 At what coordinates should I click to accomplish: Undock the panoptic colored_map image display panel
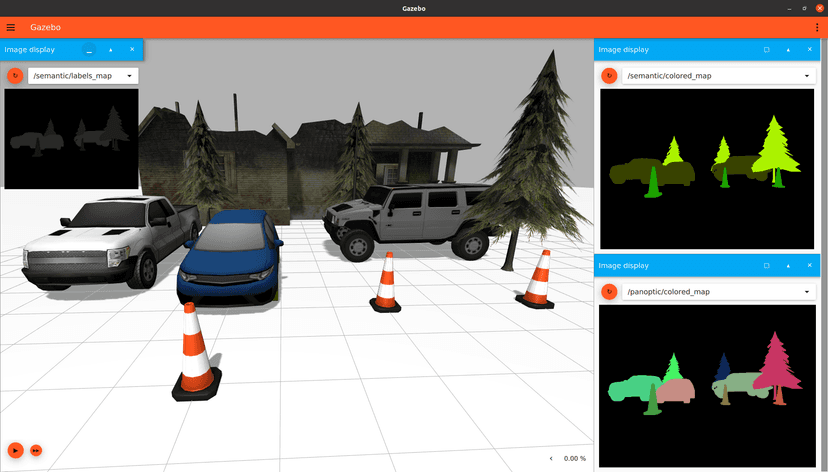pos(766,266)
